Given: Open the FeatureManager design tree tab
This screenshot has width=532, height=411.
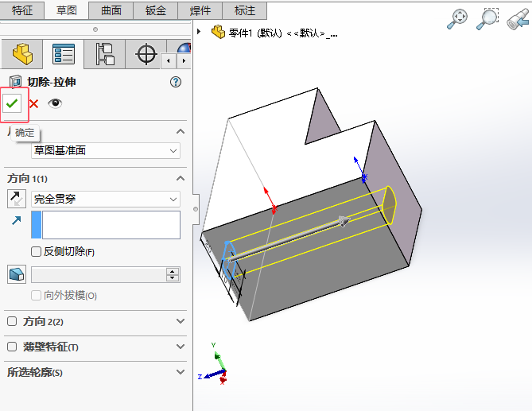Looking at the screenshot, I should point(22,54).
